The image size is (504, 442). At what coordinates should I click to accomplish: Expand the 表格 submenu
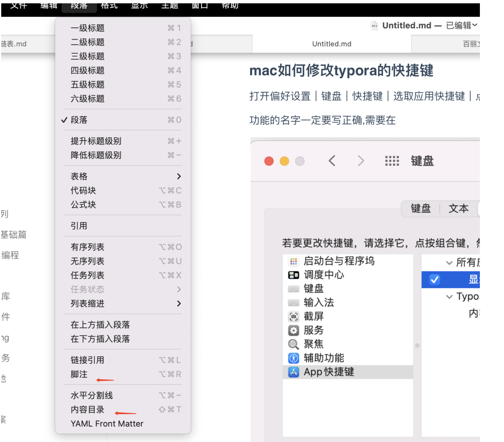pyautogui.click(x=123, y=176)
